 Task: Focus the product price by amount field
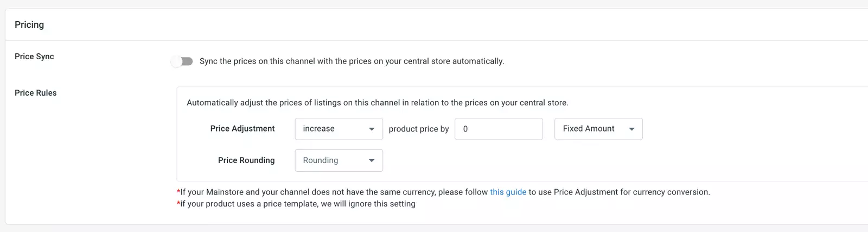point(499,129)
